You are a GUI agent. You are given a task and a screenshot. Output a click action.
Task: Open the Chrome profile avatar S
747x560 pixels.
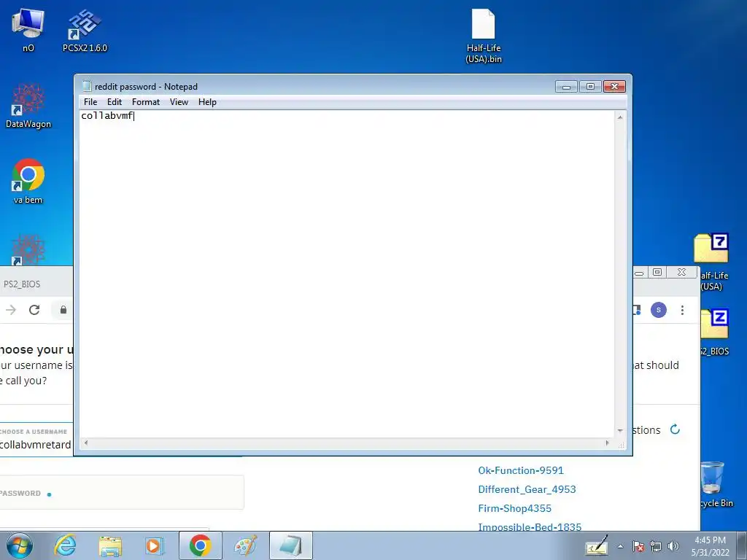point(659,310)
